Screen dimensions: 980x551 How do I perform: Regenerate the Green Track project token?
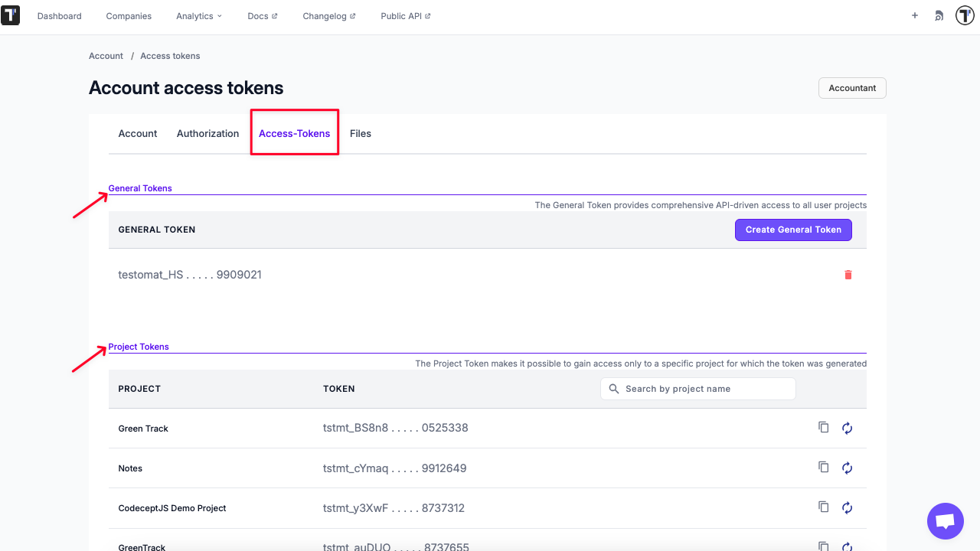click(x=847, y=429)
